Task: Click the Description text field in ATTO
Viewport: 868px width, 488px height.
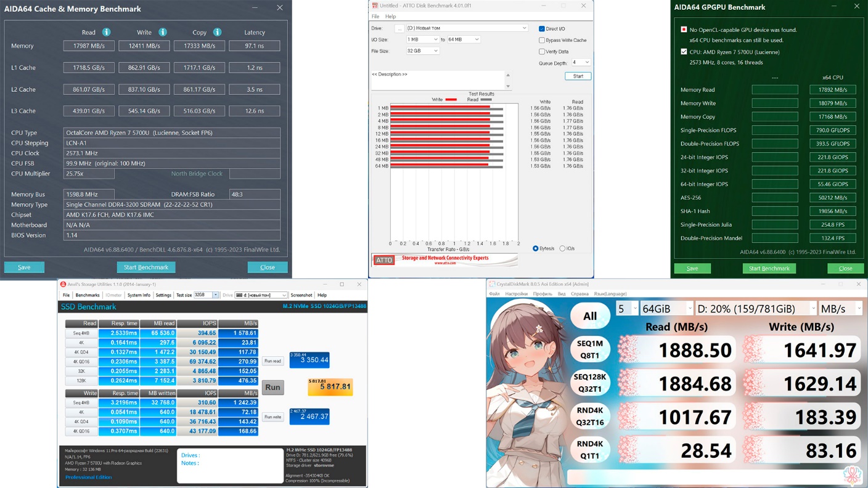Action: tap(438, 80)
